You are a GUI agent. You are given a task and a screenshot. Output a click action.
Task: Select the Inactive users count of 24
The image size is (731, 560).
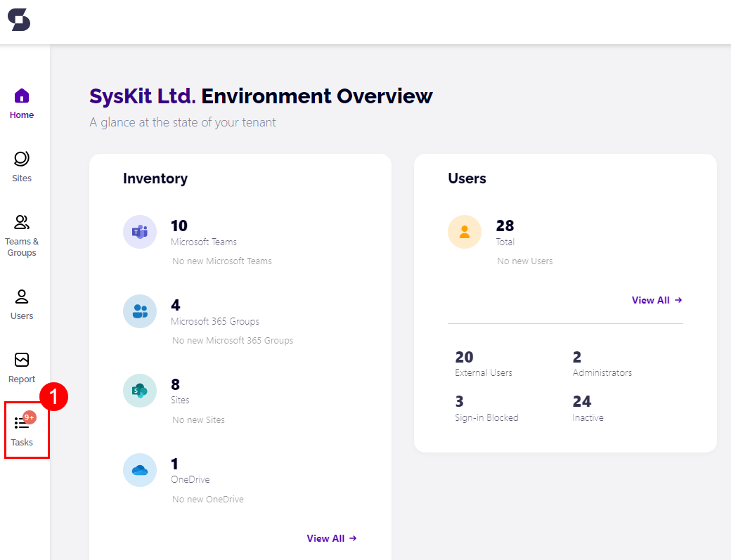pyautogui.click(x=580, y=401)
